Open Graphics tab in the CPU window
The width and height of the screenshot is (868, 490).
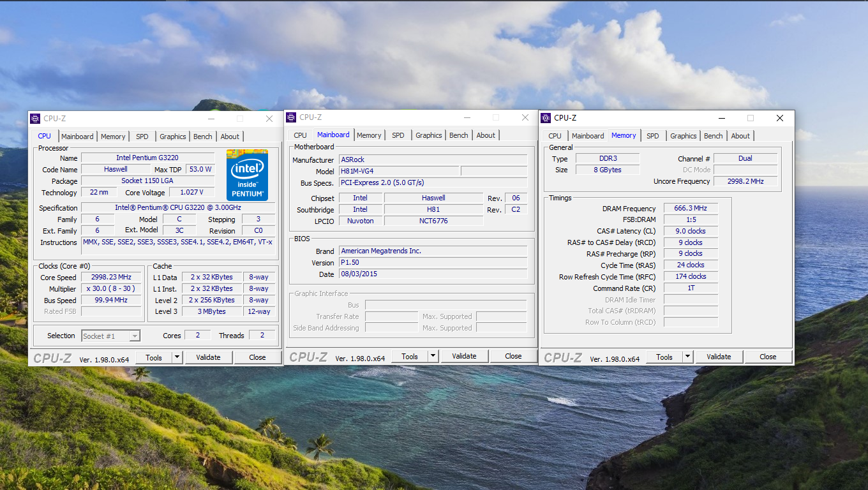[x=173, y=137]
